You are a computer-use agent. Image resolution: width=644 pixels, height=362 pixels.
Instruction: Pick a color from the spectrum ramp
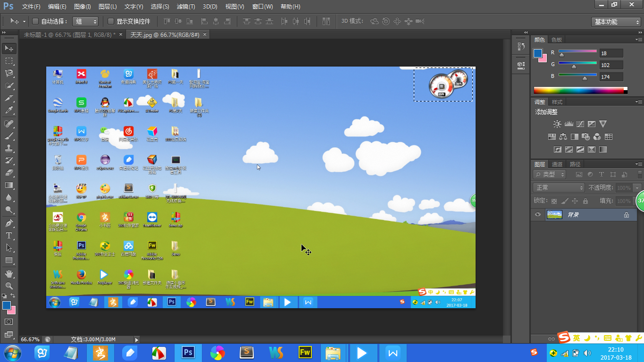click(x=580, y=90)
